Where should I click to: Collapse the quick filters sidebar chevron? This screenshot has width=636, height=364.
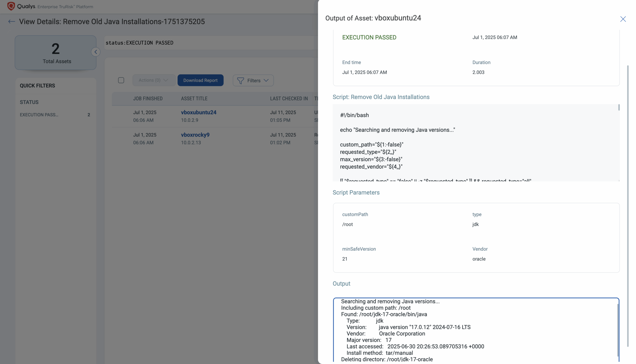[96, 52]
